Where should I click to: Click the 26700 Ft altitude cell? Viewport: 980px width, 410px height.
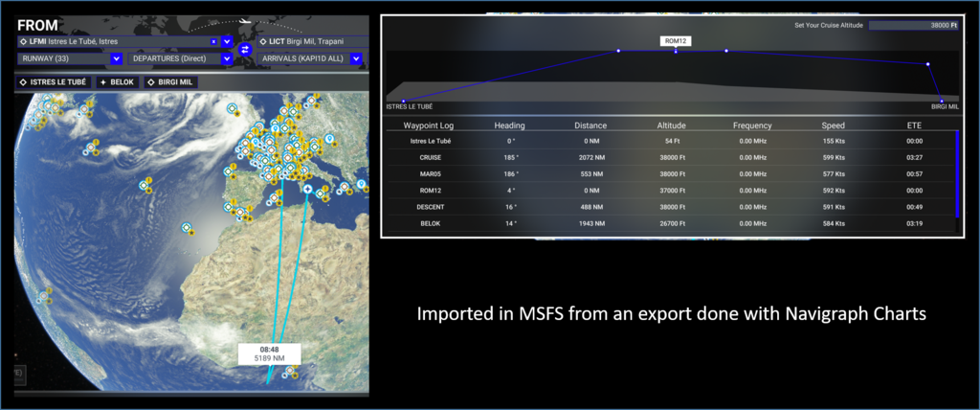(x=671, y=223)
